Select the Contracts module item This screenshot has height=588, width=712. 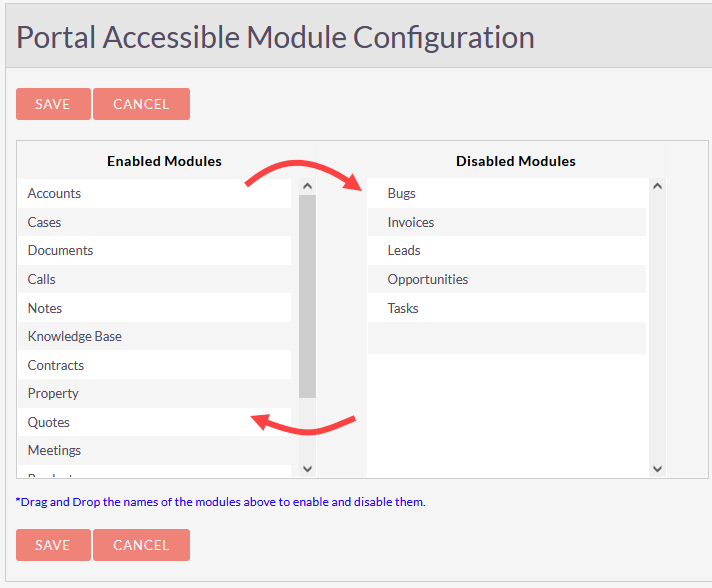tap(56, 365)
